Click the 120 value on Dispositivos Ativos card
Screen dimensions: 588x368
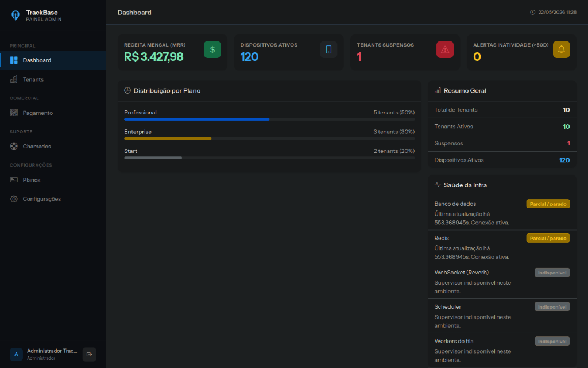click(x=249, y=57)
